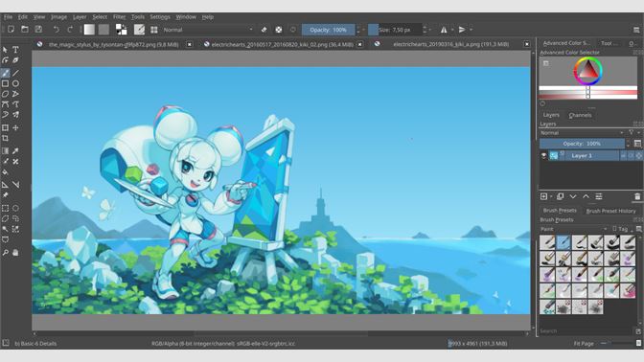Select the Fill bucket tool
The image size is (644, 362).
coord(5,172)
